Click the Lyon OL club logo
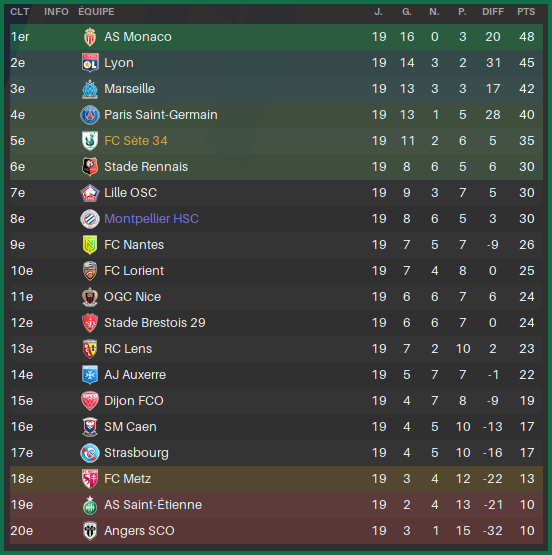This screenshot has height=555, width=552. point(90,63)
